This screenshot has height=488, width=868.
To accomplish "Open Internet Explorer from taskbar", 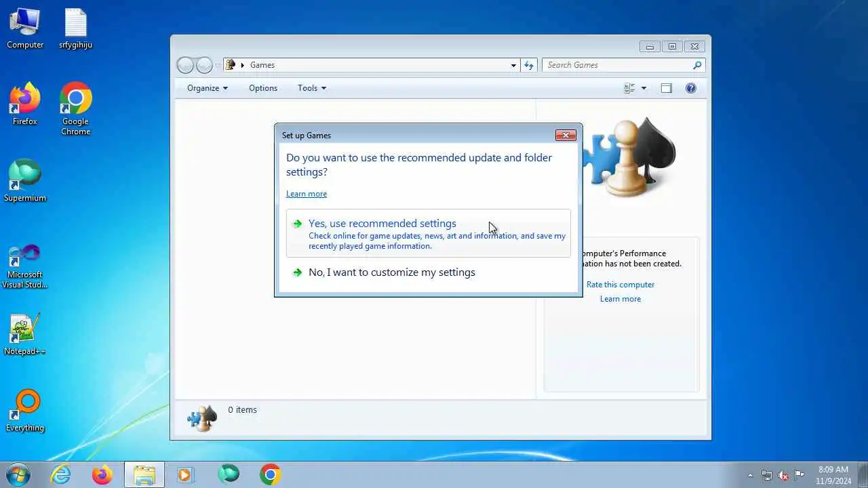I will tap(61, 474).
